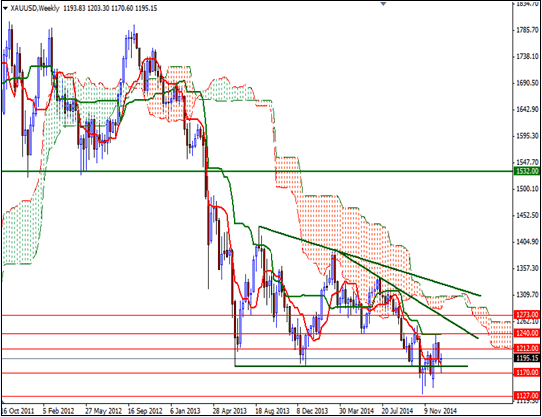Click the 16 Oct 2011 date label
This screenshot has height=417, width=542.
coord(18,411)
